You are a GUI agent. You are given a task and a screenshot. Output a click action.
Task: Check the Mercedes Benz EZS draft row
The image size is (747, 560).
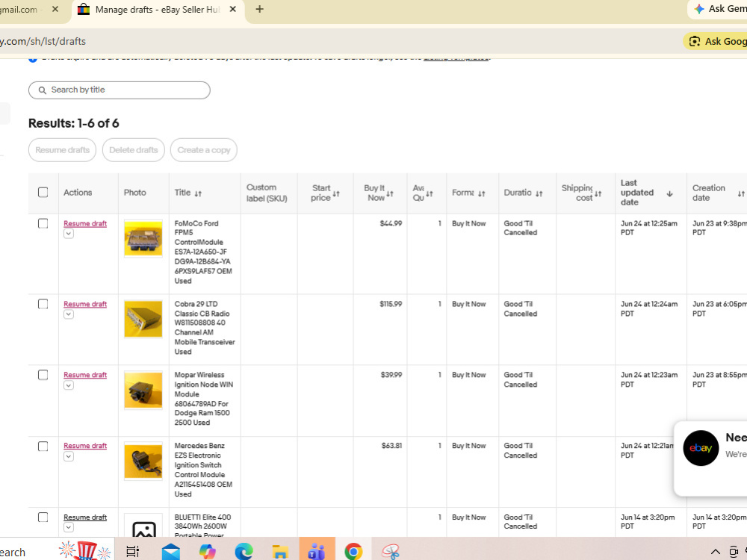point(43,447)
